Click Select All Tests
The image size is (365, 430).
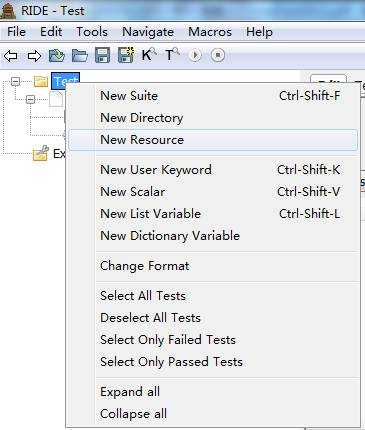[x=213, y=296]
